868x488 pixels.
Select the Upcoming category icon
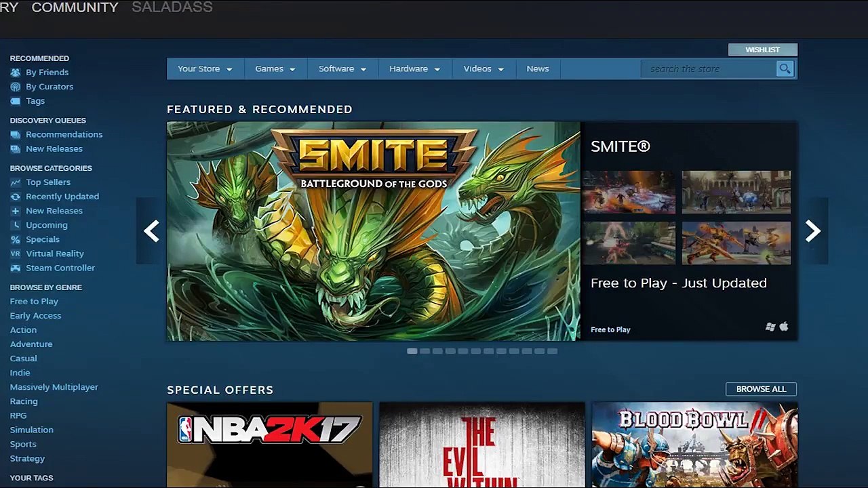15,225
